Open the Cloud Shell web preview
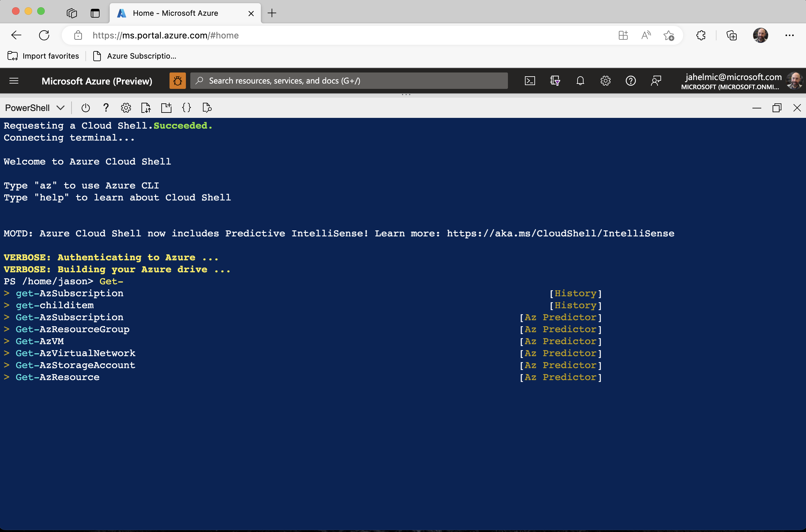806x532 pixels. (207, 107)
